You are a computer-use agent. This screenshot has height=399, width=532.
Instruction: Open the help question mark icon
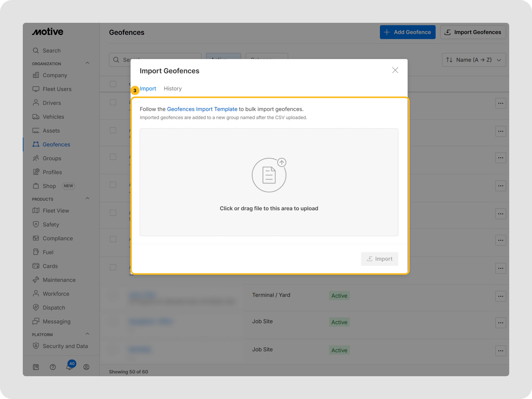pyautogui.click(x=53, y=367)
